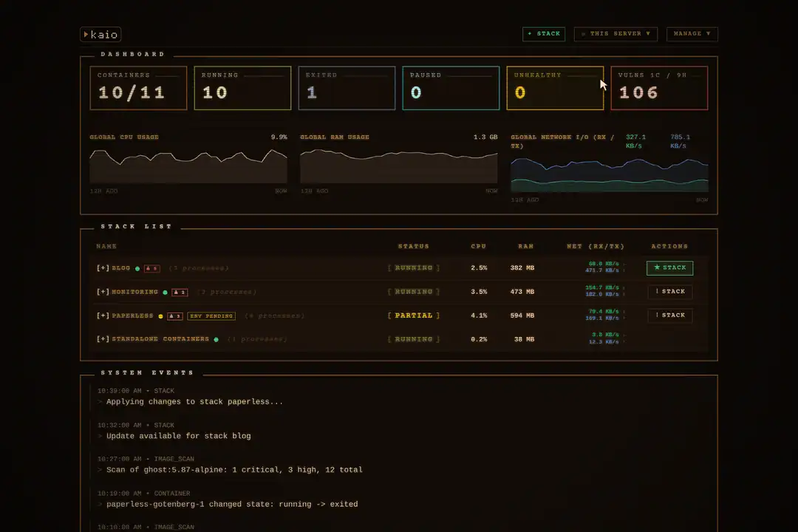Open the MONITORING stack name link
The width and height of the screenshot is (798, 532).
(x=135, y=292)
